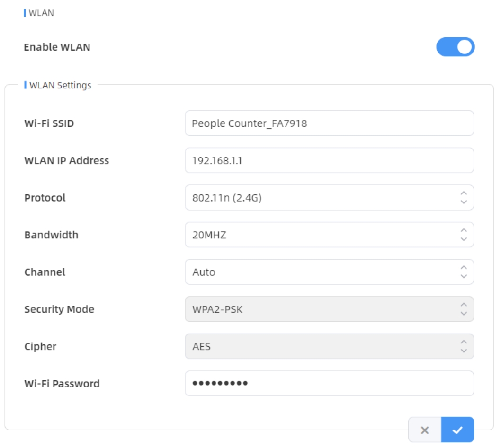501x448 pixels.
Task: Expand the Bandwidth dropdown set to 20MHZ
Action: pos(329,235)
